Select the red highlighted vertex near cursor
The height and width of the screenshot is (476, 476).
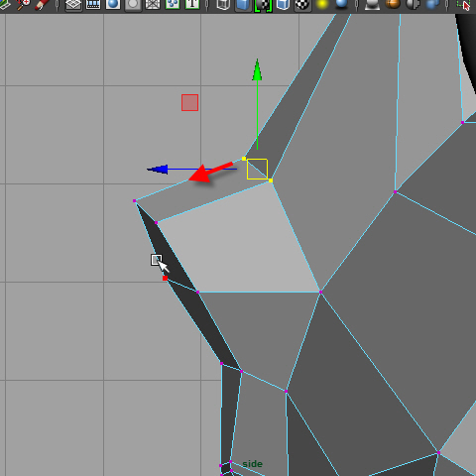pyautogui.click(x=166, y=279)
